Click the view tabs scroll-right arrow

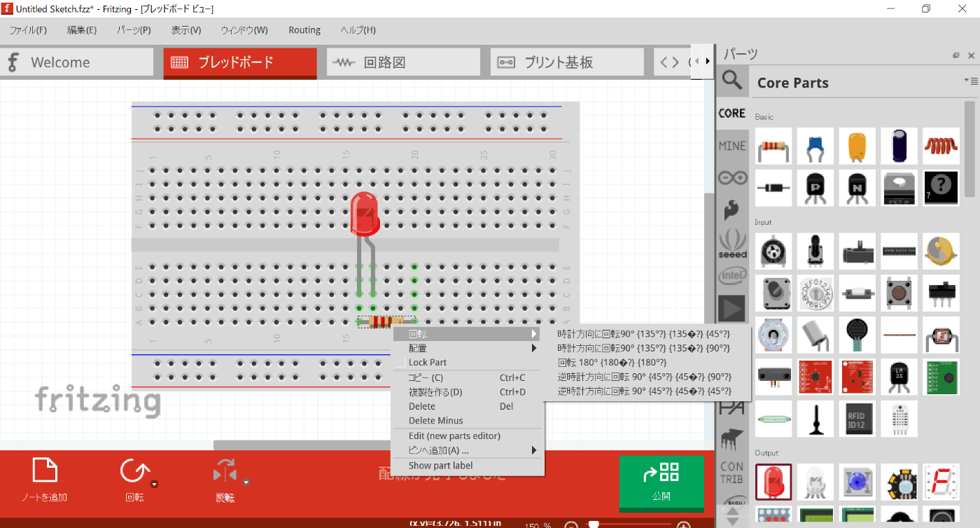tap(707, 62)
